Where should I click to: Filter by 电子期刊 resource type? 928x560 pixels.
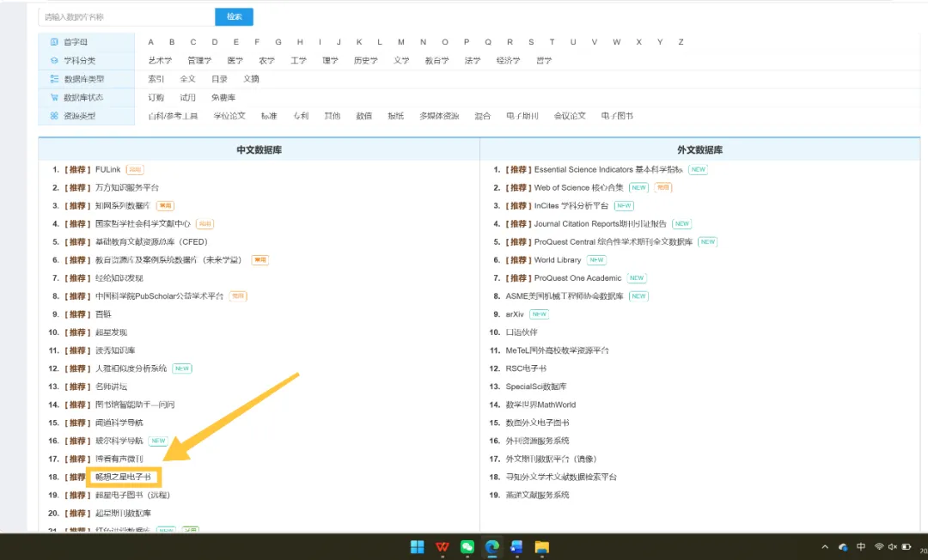(522, 116)
